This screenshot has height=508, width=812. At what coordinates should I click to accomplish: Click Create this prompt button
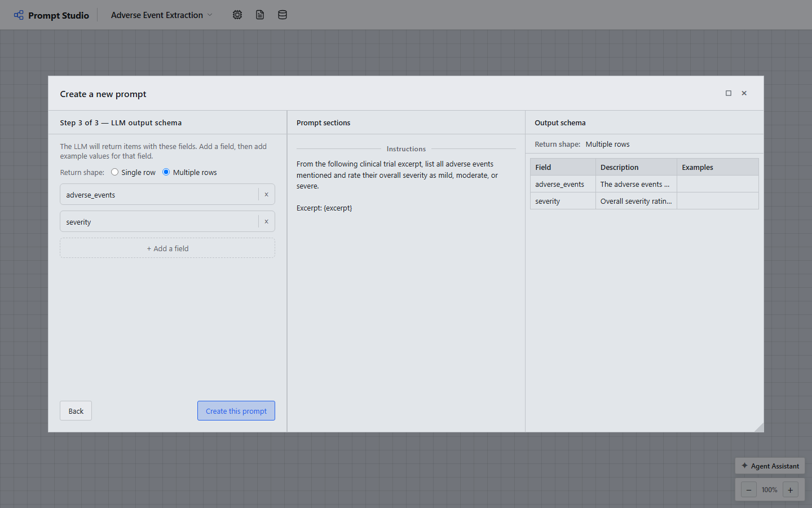coord(236,411)
